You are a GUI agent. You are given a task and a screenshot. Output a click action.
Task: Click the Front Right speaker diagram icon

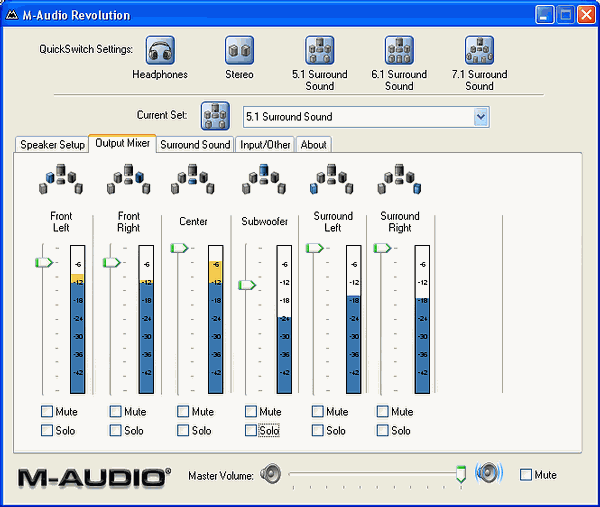pos(129,179)
